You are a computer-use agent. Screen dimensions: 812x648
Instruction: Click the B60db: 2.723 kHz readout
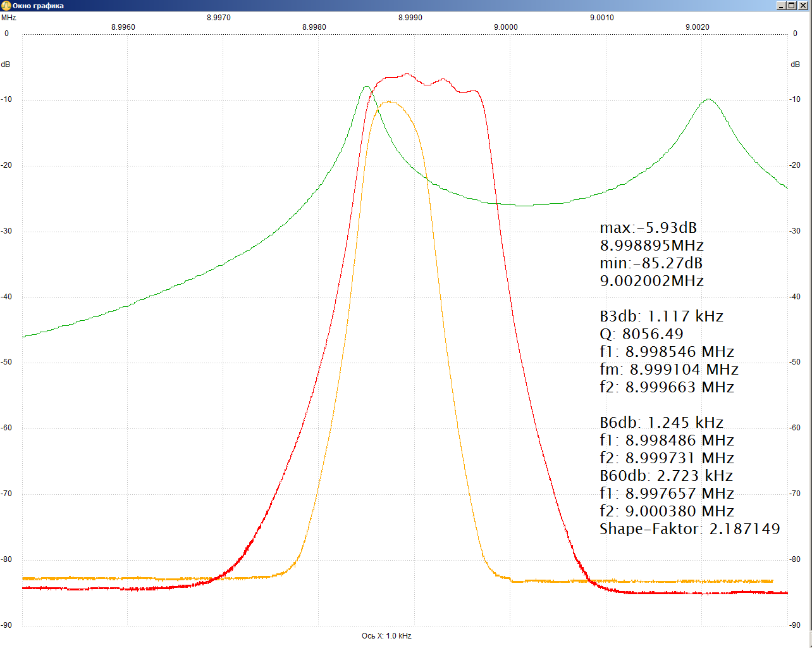point(666,476)
